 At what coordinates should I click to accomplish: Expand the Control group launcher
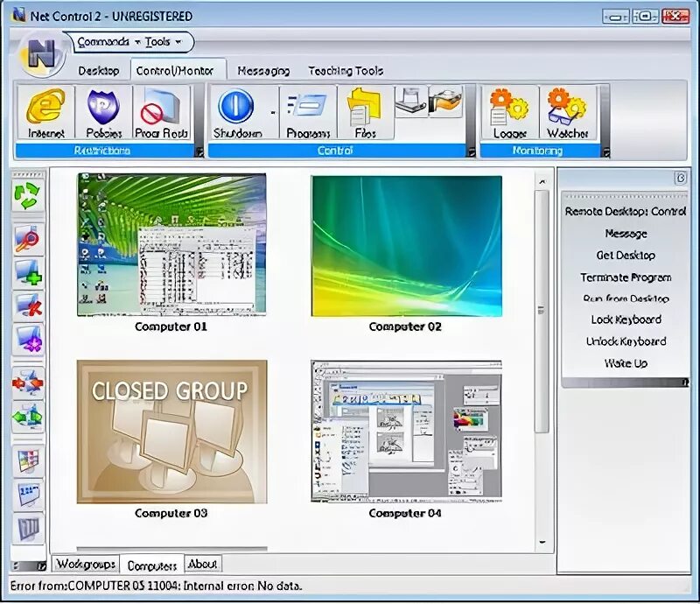[x=471, y=152]
